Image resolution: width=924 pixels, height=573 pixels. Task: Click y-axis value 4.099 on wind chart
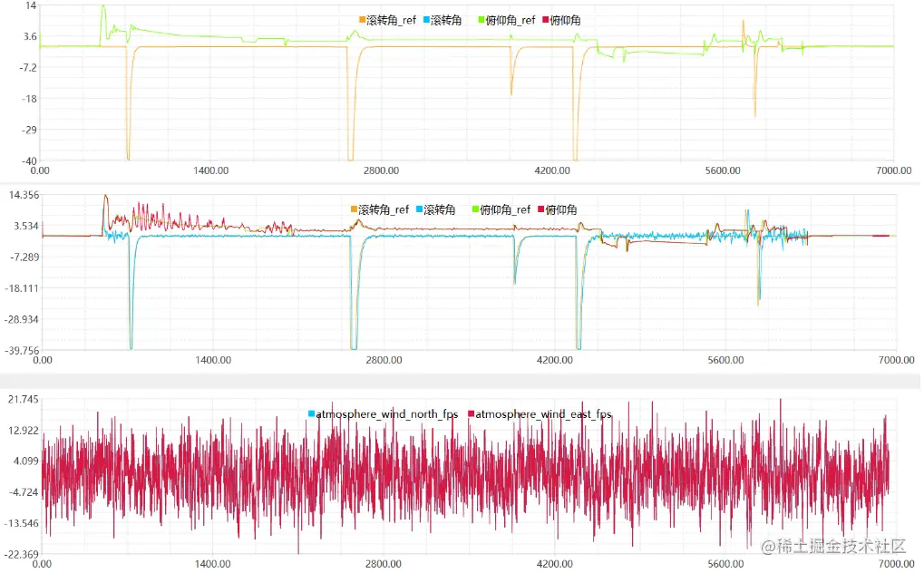26,461
